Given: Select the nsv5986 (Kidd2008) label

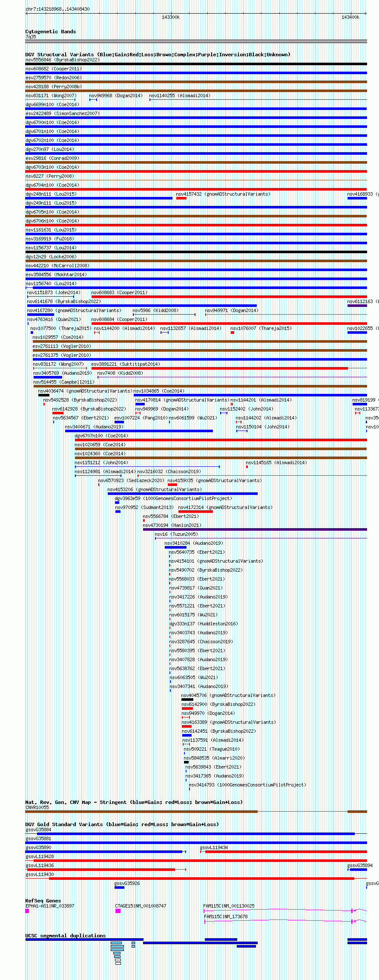Looking at the screenshot, I should [155, 310].
